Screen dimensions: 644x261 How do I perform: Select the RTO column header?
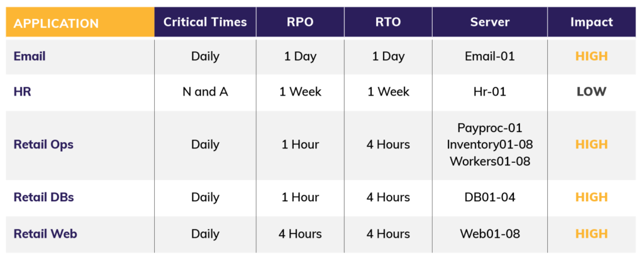tap(388, 22)
